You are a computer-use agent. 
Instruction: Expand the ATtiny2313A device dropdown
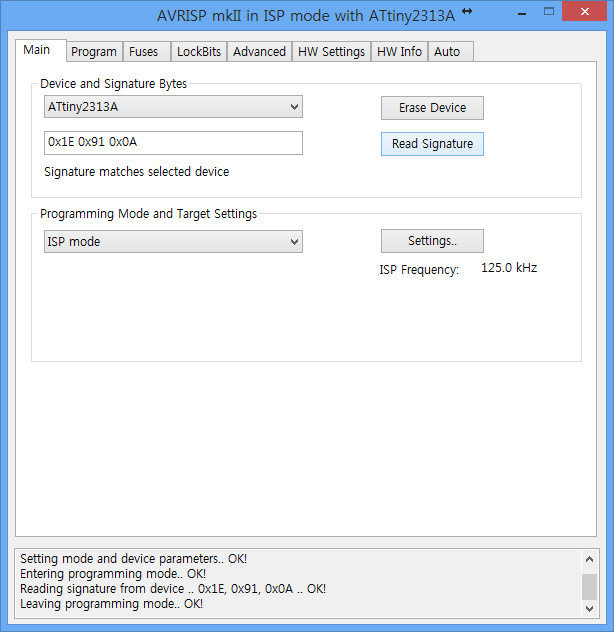coord(173,106)
